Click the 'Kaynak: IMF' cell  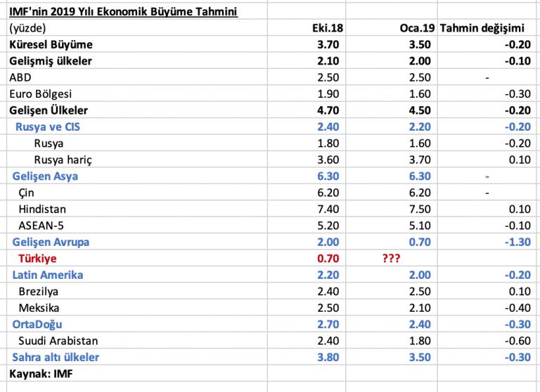pos(137,374)
